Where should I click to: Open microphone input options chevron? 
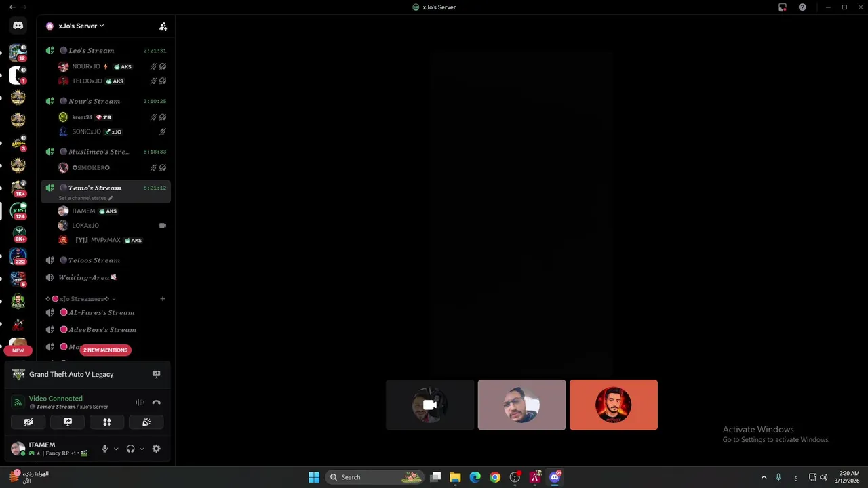[116, 449]
